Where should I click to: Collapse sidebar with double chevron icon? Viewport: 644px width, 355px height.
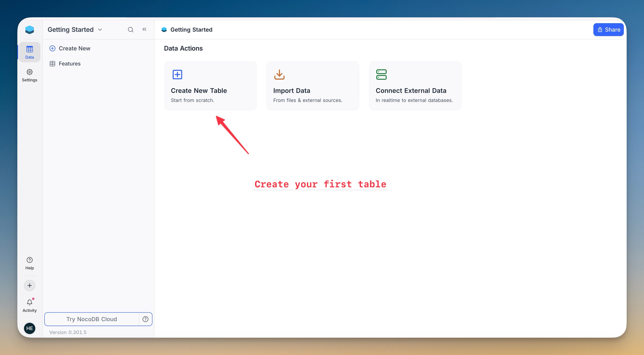coord(145,29)
